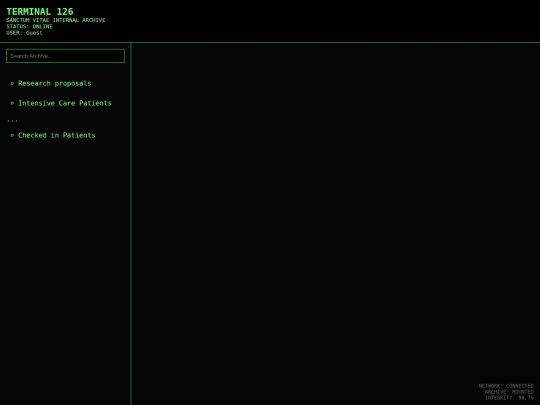Screen dimensions: 540x405
Task: Click the folder icon beside Checked in Patients
Action: (12, 135)
